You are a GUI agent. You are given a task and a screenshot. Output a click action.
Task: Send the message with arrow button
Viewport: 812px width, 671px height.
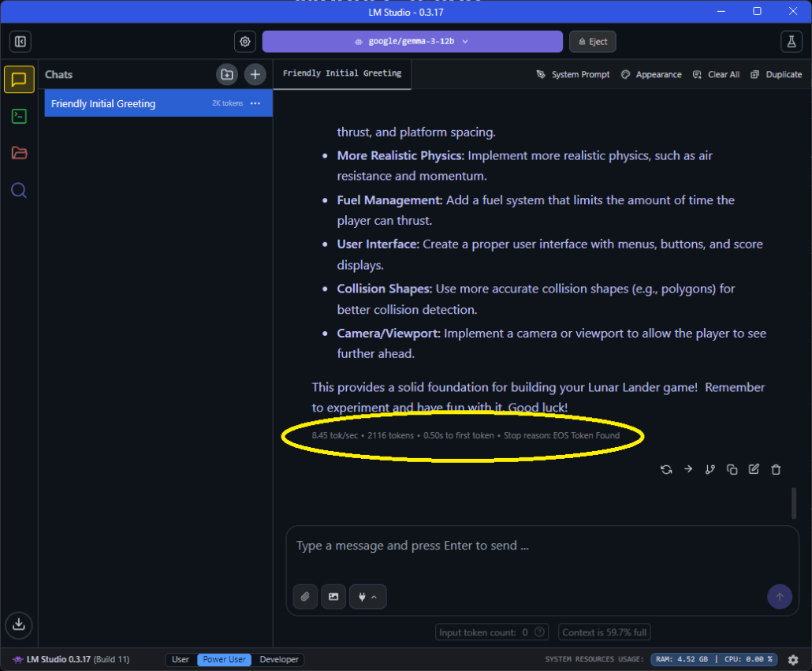click(780, 596)
